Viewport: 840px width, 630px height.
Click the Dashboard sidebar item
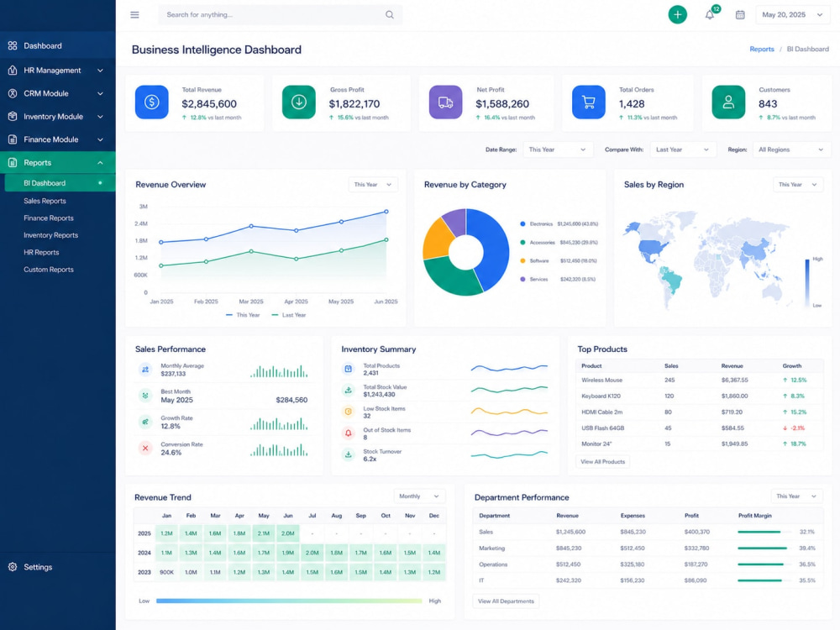tap(58, 46)
